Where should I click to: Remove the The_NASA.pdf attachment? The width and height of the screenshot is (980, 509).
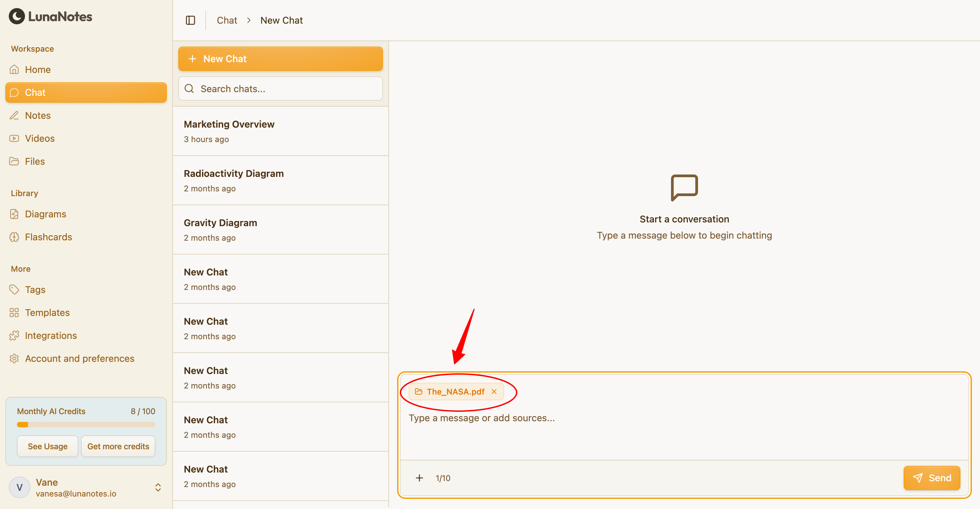[x=494, y=392]
